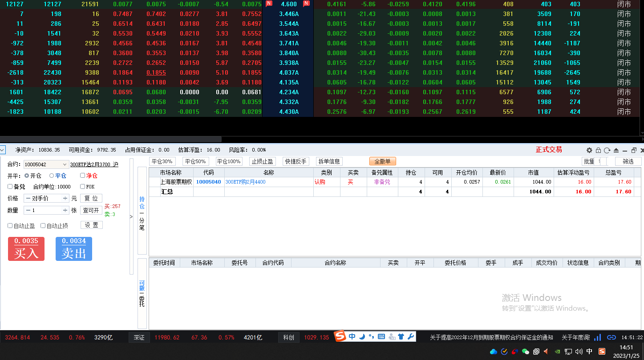Click the Sogou input method S logo
The width and height of the screenshot is (644, 360).
click(340, 336)
